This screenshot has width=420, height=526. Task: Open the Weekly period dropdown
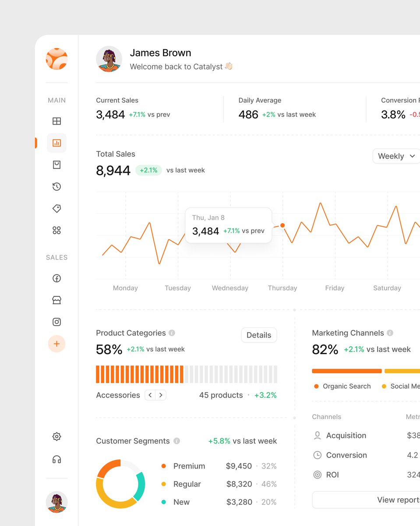[x=396, y=156]
